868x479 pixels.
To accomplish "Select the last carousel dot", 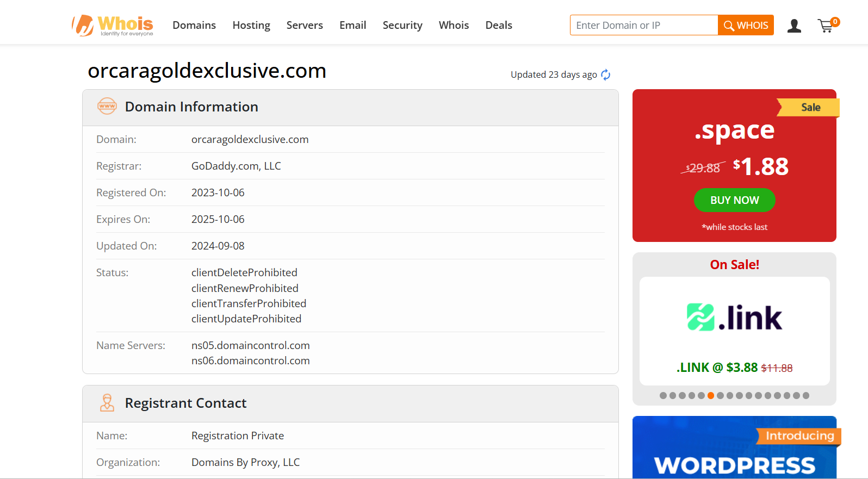I will click(x=806, y=396).
